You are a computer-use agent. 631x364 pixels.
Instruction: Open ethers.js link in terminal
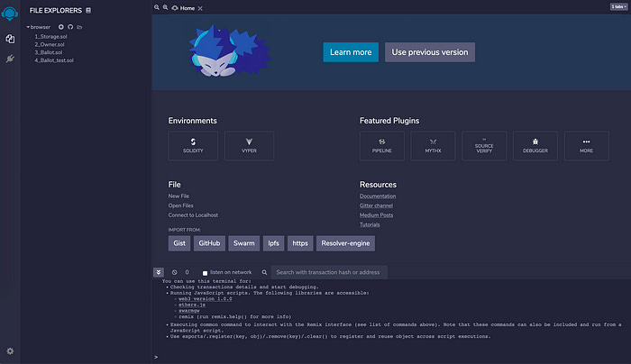192,305
